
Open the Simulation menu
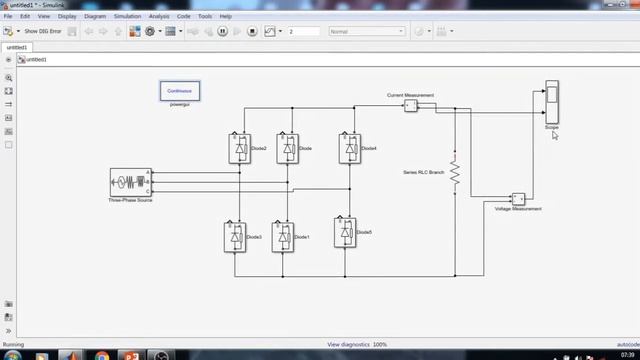point(127,16)
